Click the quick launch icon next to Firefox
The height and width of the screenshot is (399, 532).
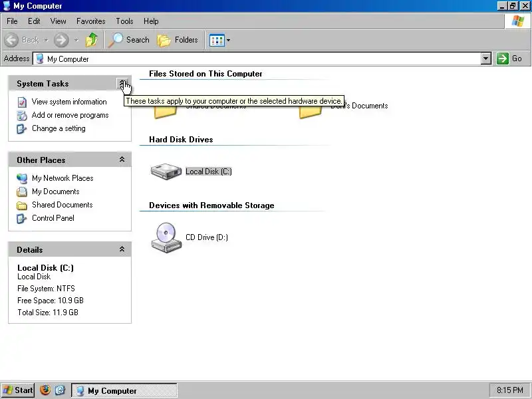tap(60, 390)
